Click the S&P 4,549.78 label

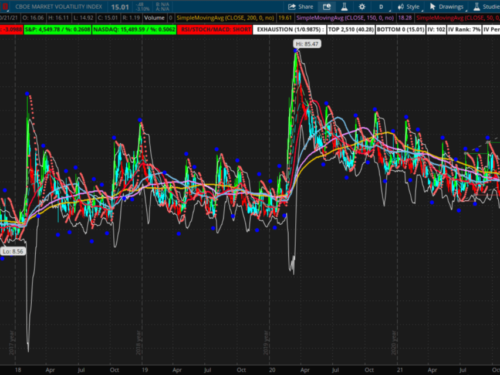(x=57, y=30)
